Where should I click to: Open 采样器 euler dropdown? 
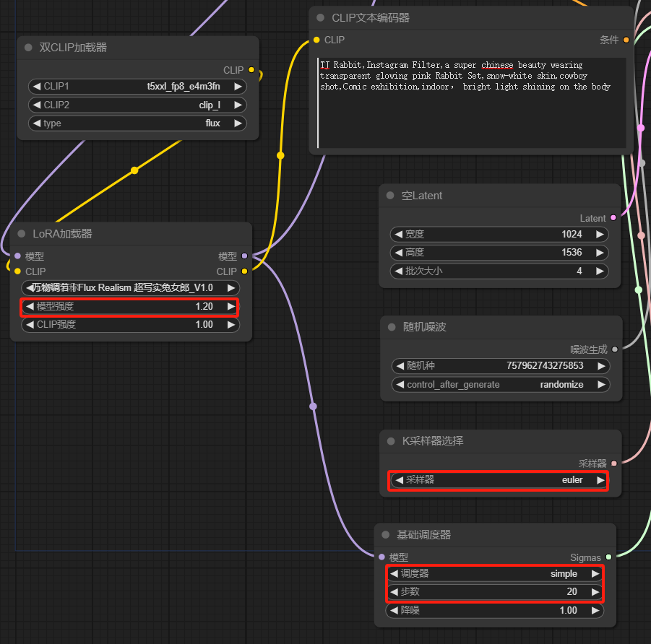pyautogui.click(x=500, y=479)
